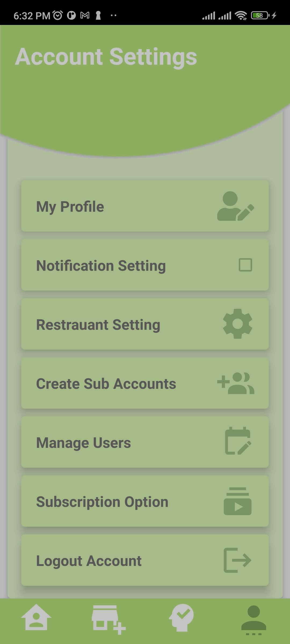Go to Manage Users

tap(84, 443)
